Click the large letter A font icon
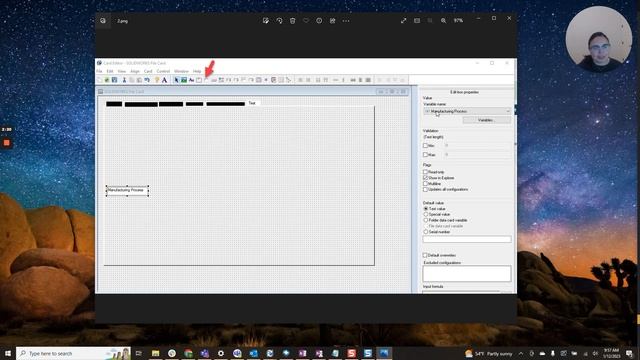Image resolution: width=640 pixels, height=360 pixels. click(x=164, y=80)
